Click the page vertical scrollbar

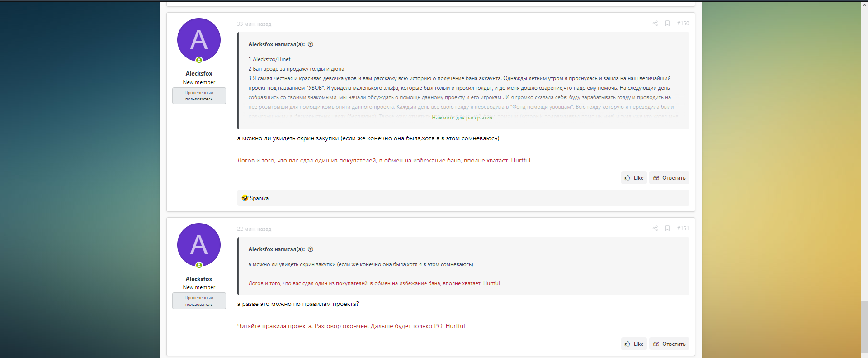(864, 181)
